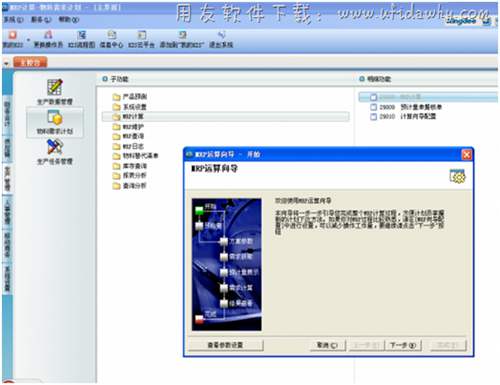Click the green 开始 step in wizard image
500x385 pixels.
(199, 210)
